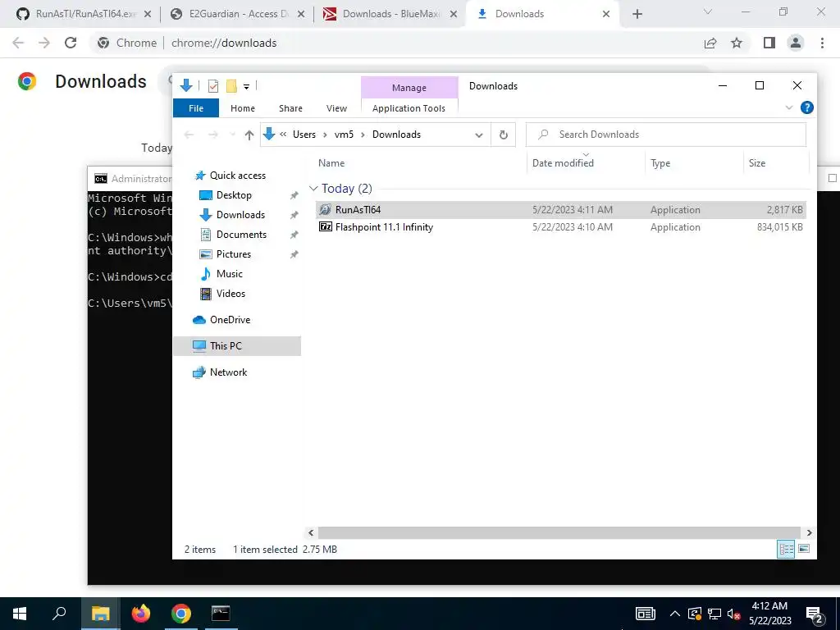Refresh the Downloads folder view
840x630 pixels.
tap(503, 135)
